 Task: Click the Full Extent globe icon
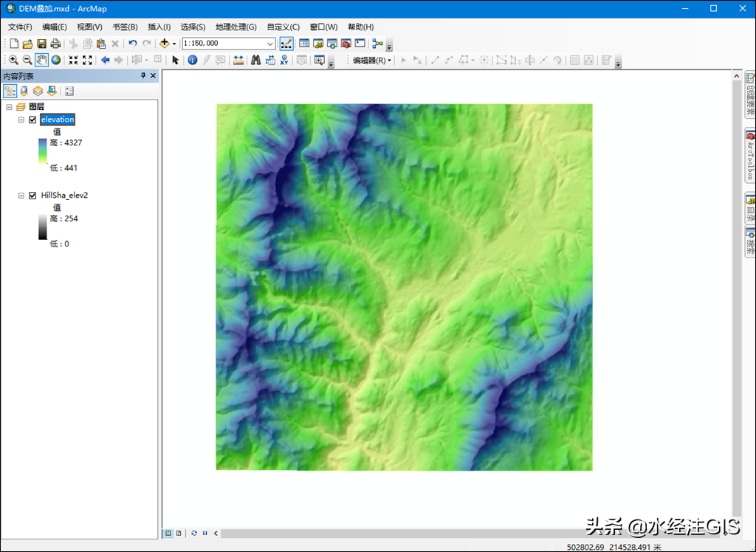[56, 60]
